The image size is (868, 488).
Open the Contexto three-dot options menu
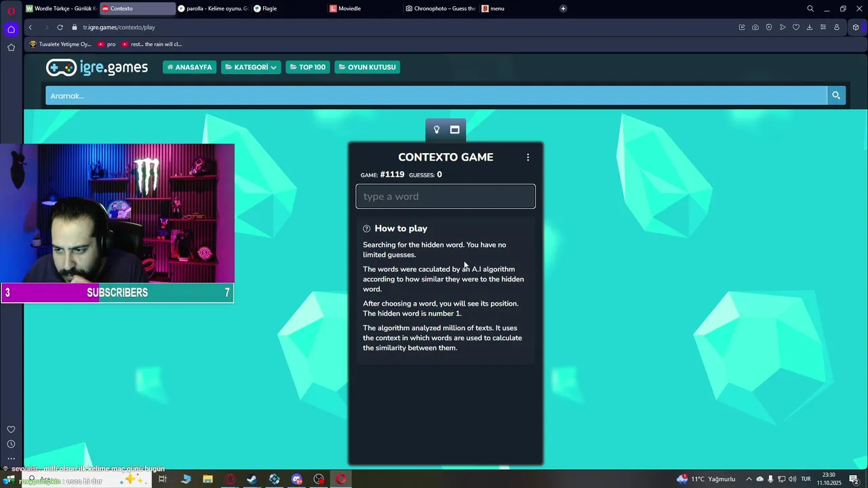pos(528,157)
